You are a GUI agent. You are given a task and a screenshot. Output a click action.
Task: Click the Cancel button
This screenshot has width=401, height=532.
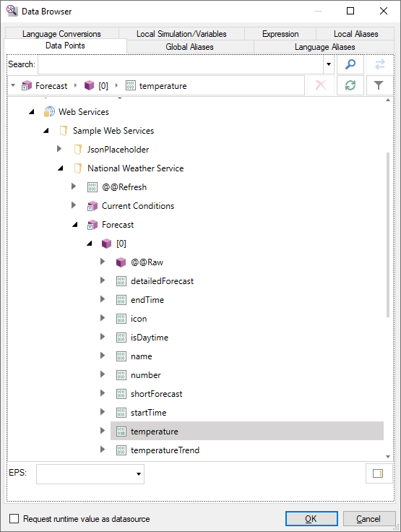[368, 519]
